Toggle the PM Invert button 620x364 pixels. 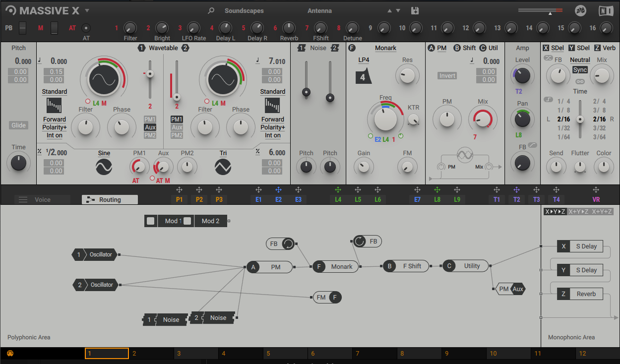[x=447, y=76]
